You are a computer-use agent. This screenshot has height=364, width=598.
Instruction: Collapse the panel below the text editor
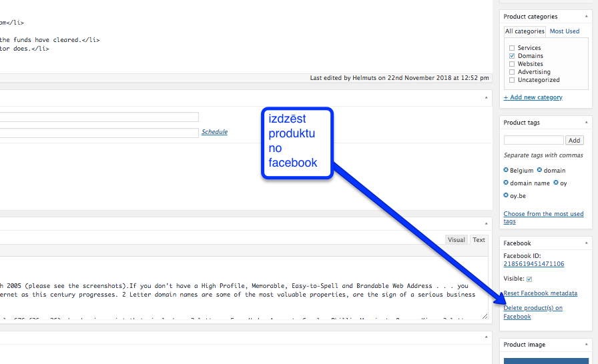487,337
